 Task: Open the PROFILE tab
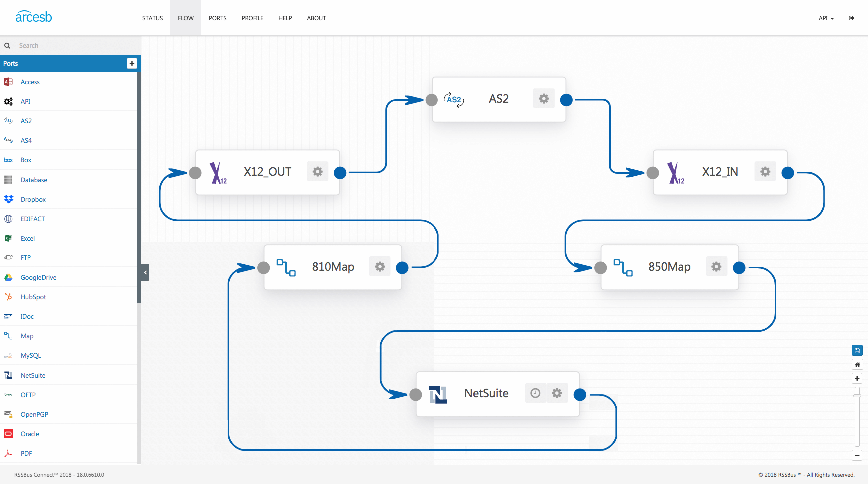(253, 18)
